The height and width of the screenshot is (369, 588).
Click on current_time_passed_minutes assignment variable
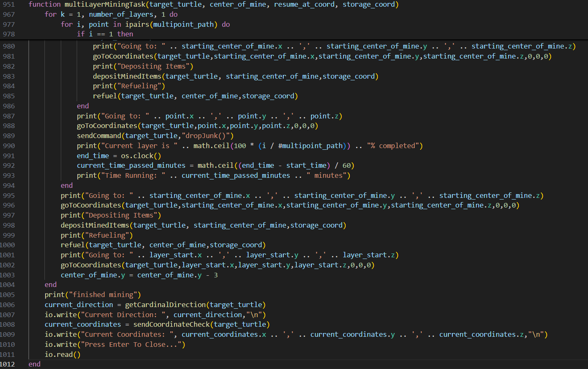(131, 166)
